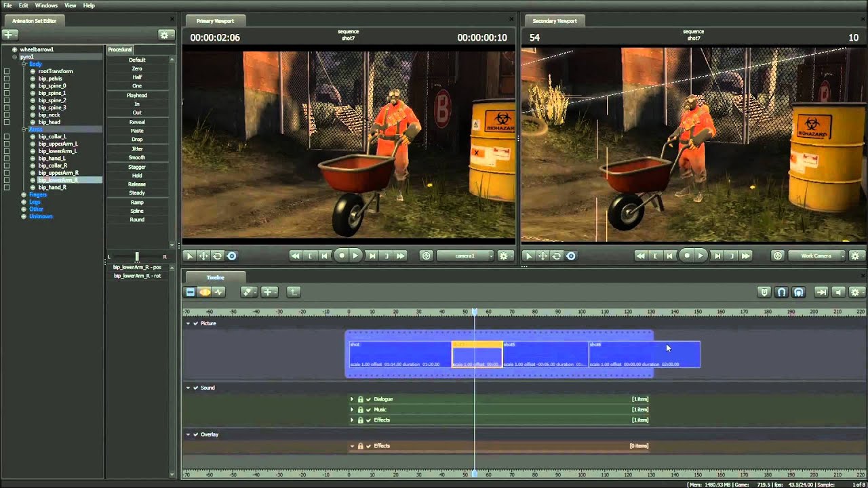Click the L-R preset slider handle
This screenshot has height=488, width=868.
click(137, 256)
